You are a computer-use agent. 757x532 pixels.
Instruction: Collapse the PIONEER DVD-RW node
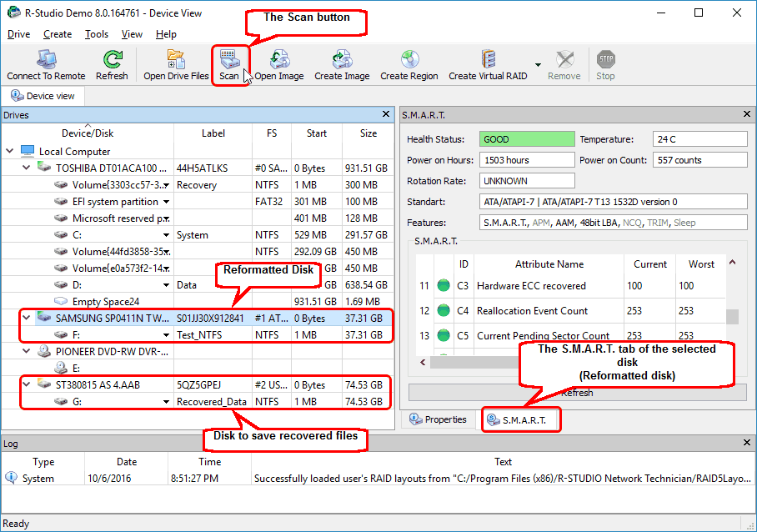27,351
